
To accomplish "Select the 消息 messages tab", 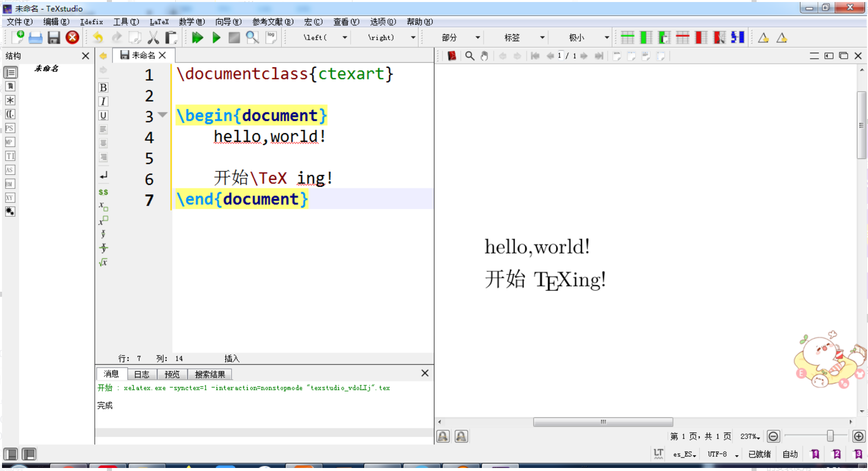I will [111, 374].
